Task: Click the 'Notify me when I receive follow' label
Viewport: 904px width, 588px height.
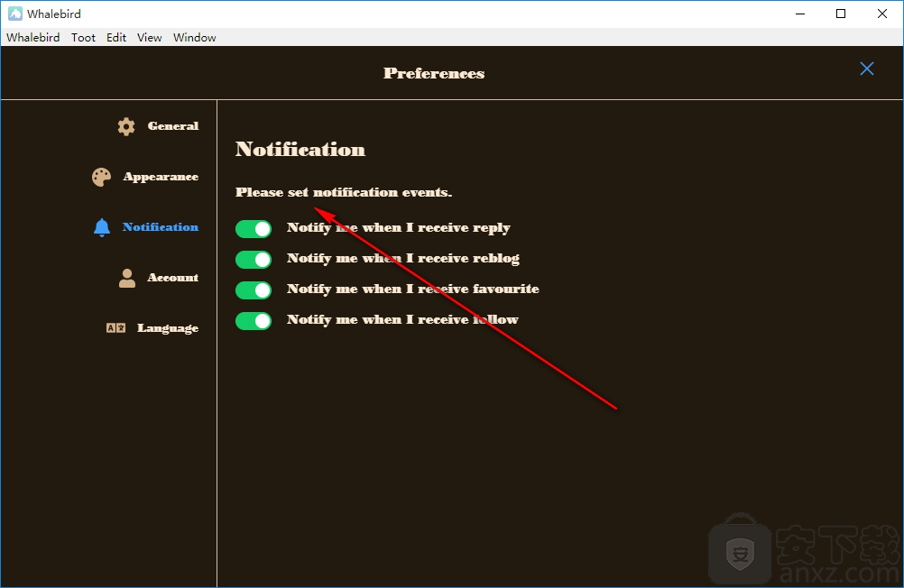Action: point(402,319)
